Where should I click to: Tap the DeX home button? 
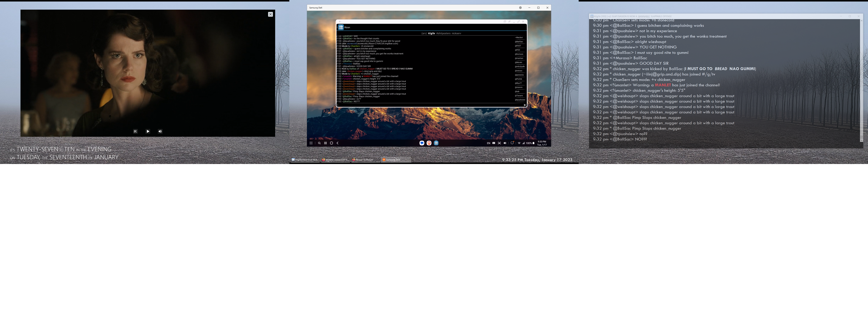(x=331, y=143)
